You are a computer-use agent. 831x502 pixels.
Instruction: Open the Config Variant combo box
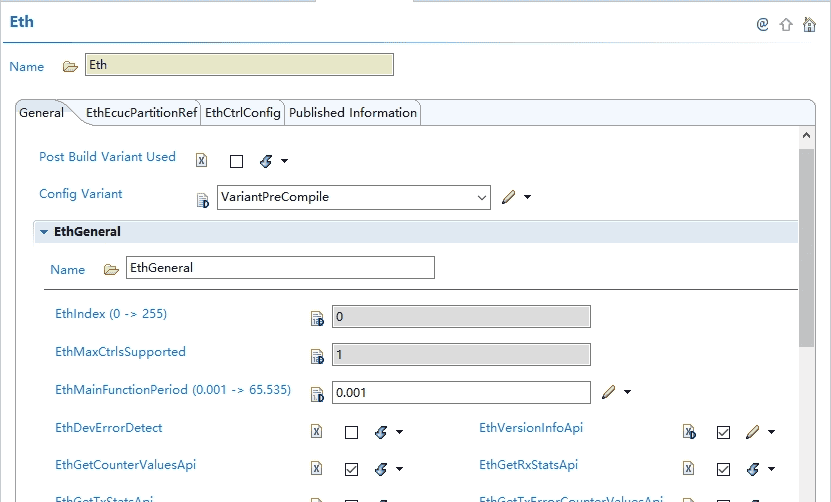coord(479,198)
